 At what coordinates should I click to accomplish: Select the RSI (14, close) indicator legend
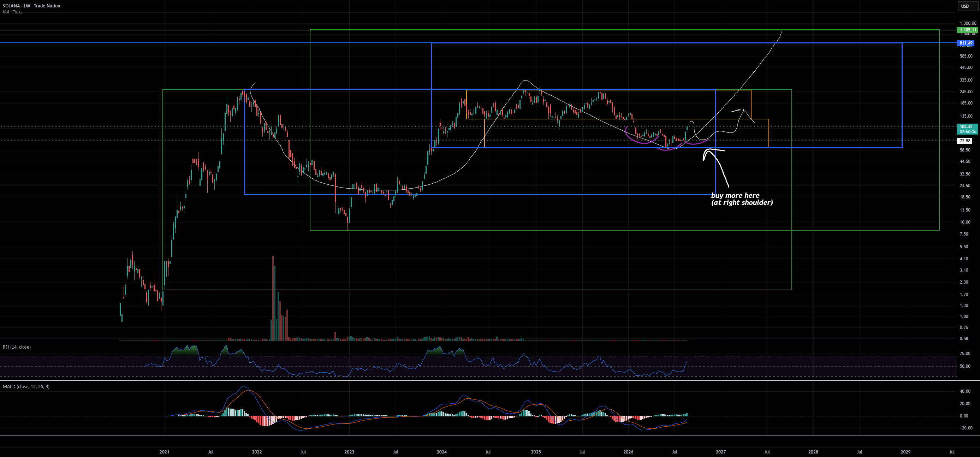pos(17,347)
